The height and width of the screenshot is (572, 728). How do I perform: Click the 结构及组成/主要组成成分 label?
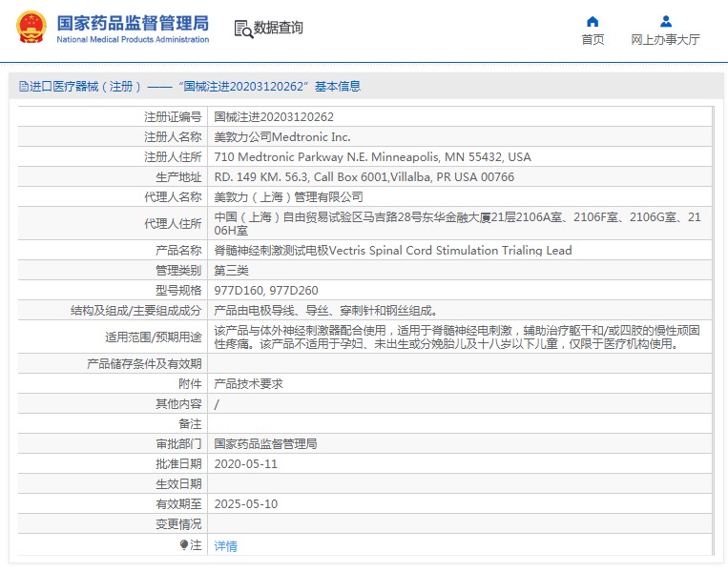pos(136,311)
